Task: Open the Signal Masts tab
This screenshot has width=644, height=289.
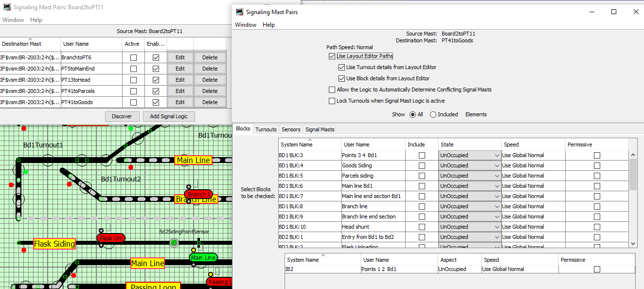Action: coord(320,129)
